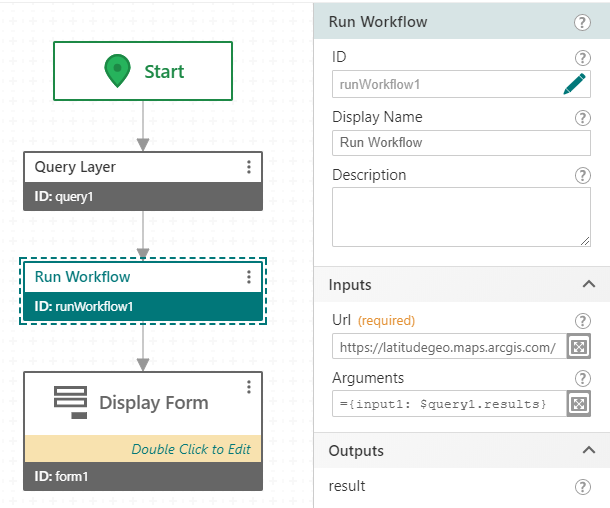
Task: Select the Start node on canvas
Action: tap(143, 71)
